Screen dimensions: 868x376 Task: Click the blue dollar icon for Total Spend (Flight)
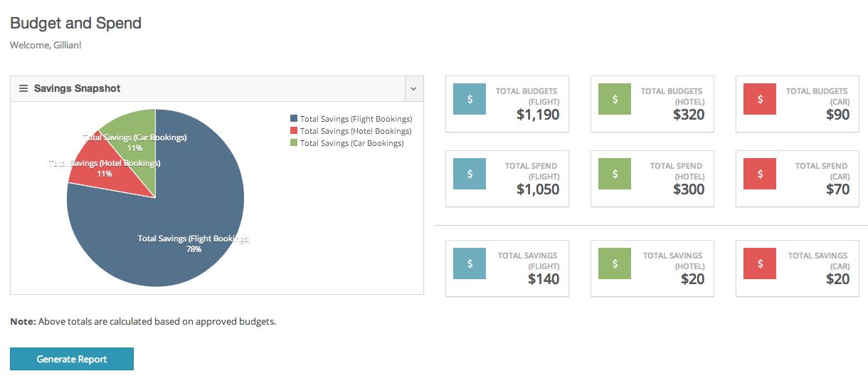pyautogui.click(x=470, y=174)
